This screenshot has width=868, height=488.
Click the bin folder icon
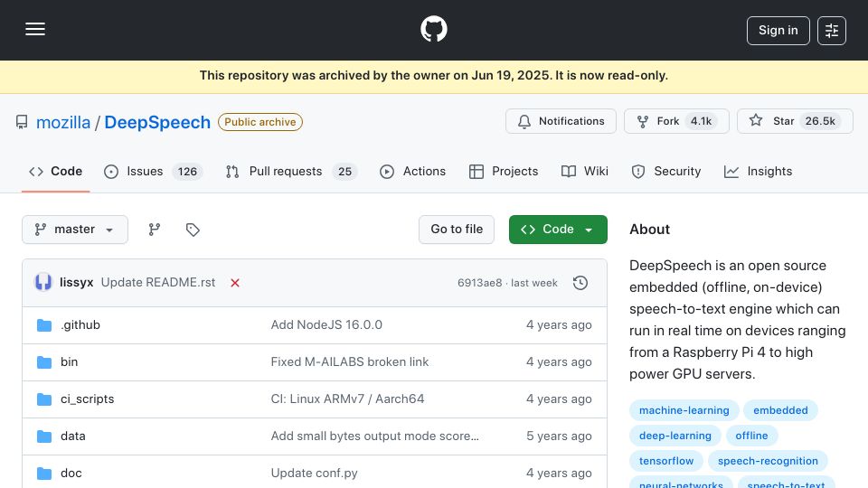44,362
